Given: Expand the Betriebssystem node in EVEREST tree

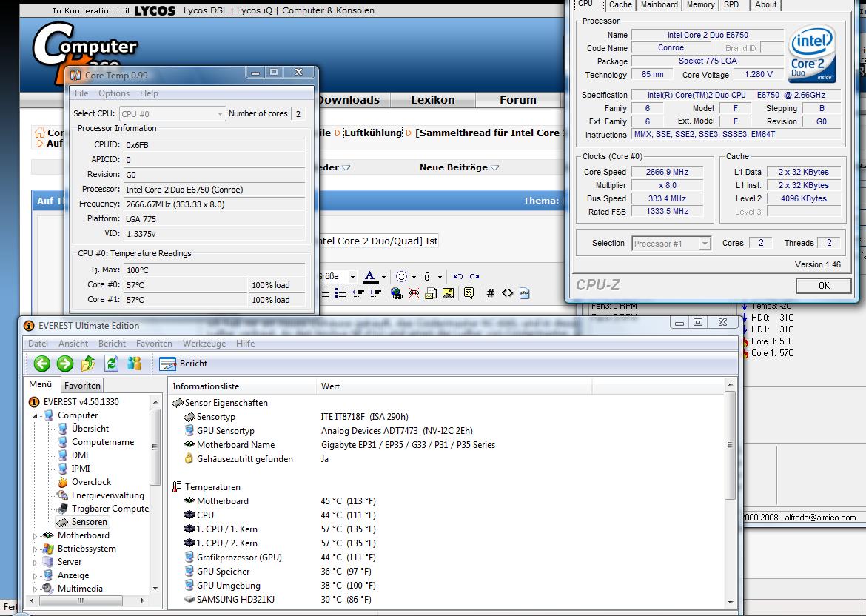Looking at the screenshot, I should [35, 549].
